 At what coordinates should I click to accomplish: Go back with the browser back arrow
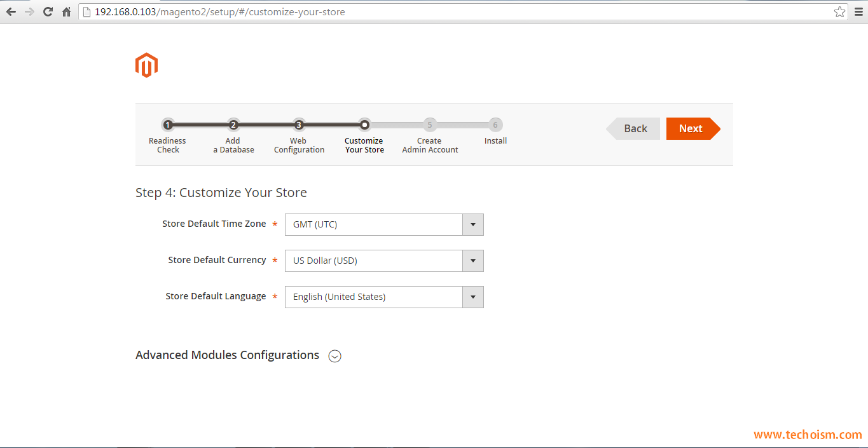tap(11, 11)
